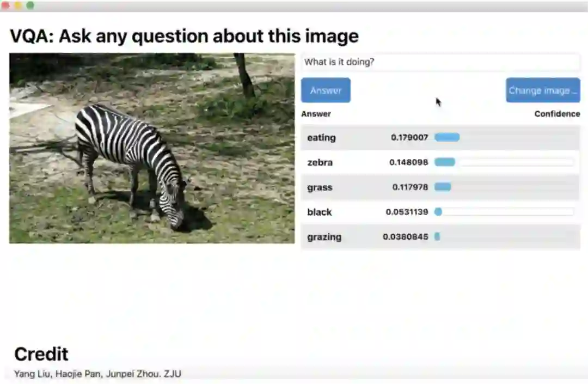
Task: Click confidence value 0.0380845
Action: tap(406, 236)
